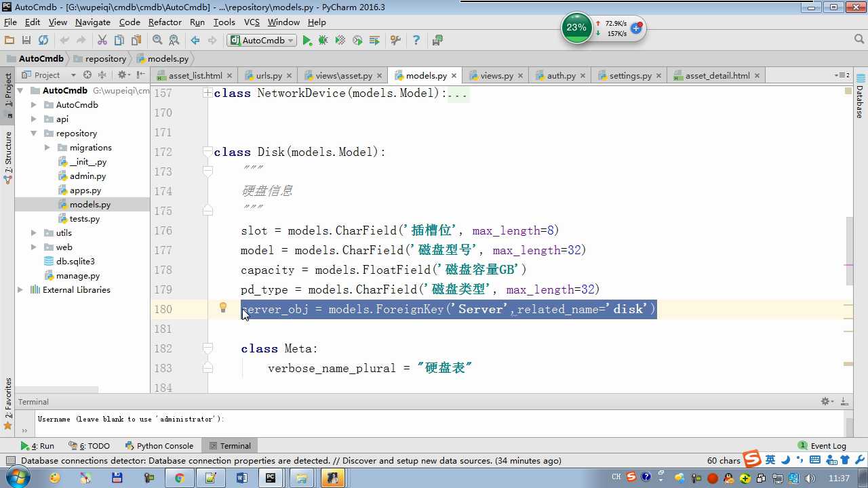
Task: Start Debug with the bug icon
Action: [323, 41]
